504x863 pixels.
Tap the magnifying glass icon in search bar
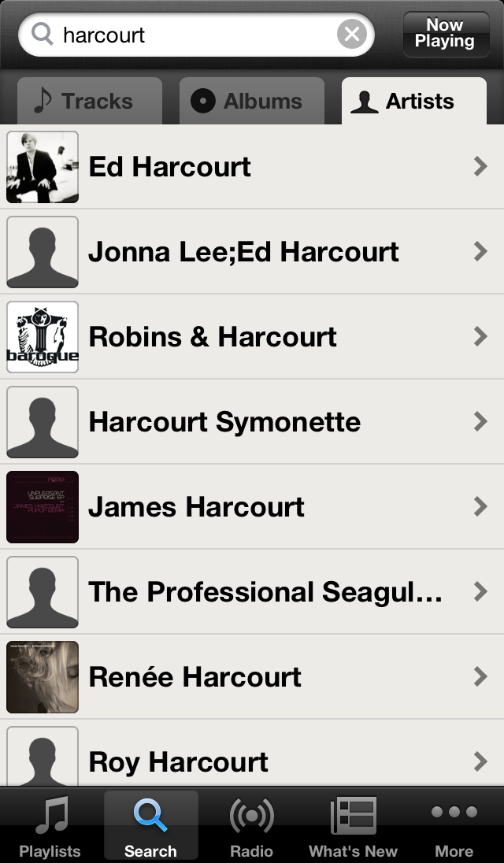click(x=43, y=35)
